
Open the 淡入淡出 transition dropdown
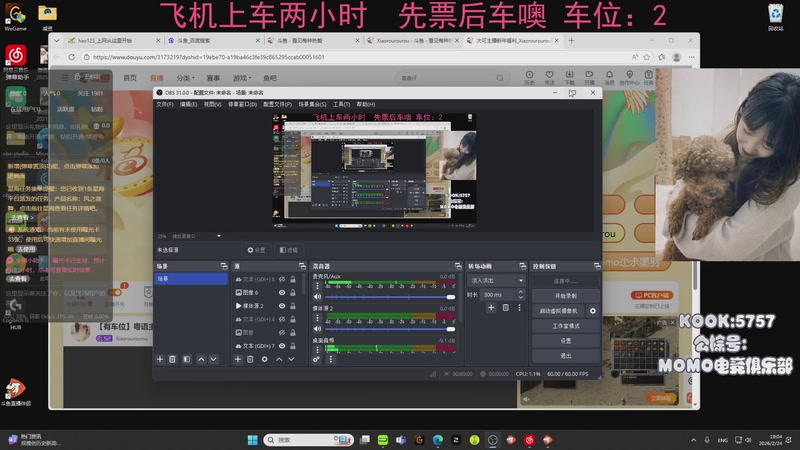[x=496, y=280]
